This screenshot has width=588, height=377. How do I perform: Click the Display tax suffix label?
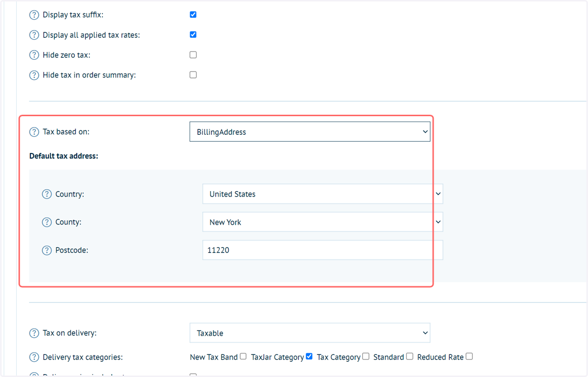[73, 15]
